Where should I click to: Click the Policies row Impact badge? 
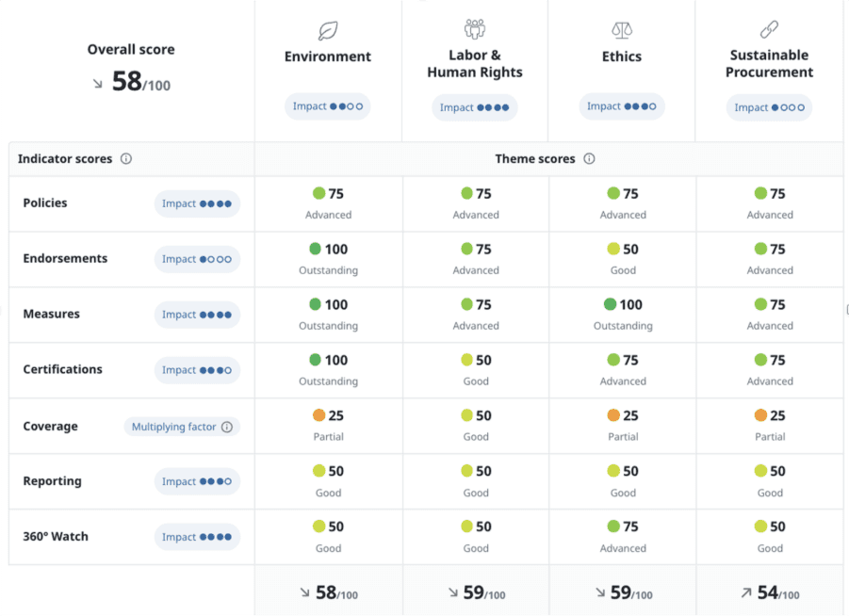coord(197,203)
